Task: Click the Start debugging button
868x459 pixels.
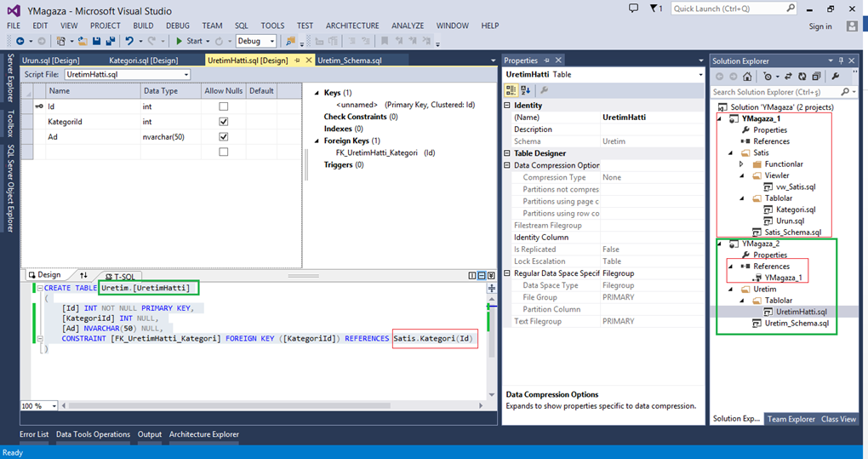Action: 189,41
